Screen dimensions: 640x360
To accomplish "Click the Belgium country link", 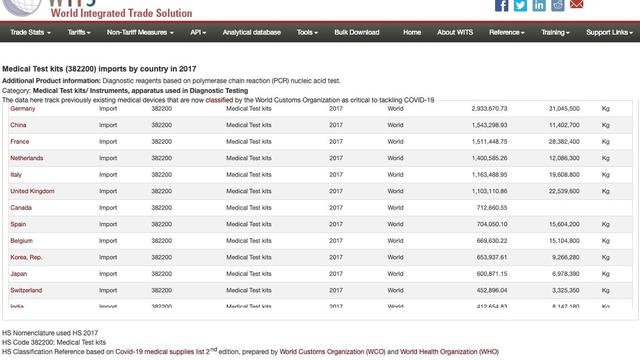I will coord(21,241).
